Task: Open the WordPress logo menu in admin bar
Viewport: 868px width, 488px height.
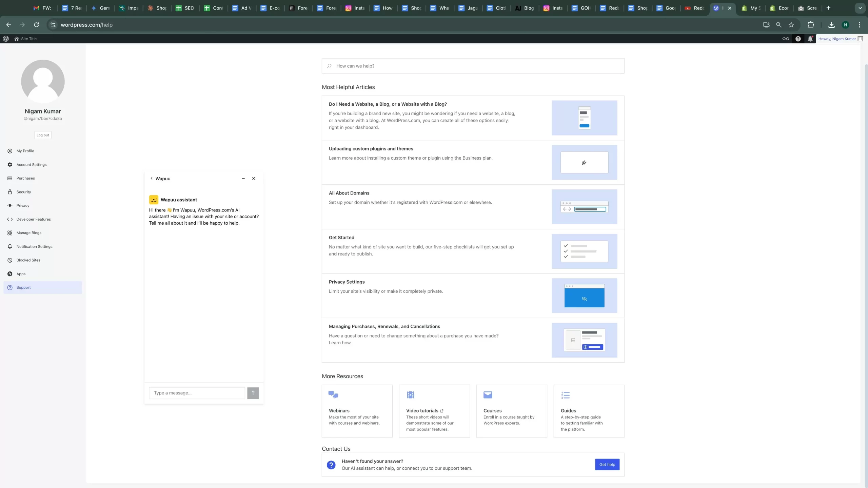Action: [x=6, y=39]
